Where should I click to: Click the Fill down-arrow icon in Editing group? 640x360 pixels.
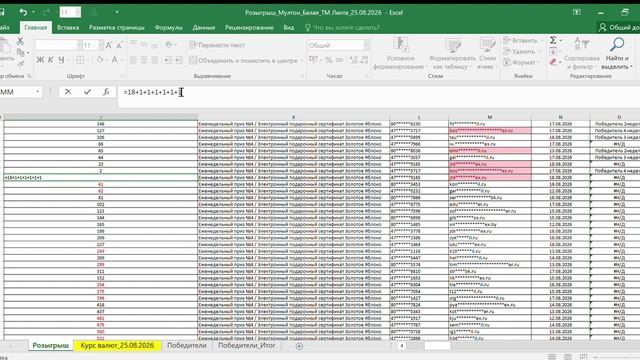(x=553, y=51)
